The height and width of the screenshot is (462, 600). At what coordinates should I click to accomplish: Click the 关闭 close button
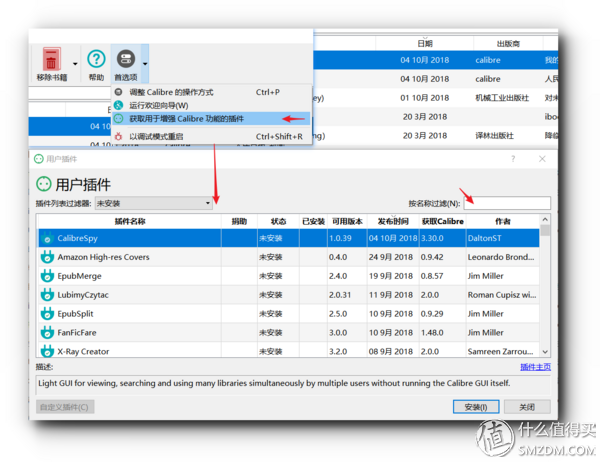pos(527,407)
